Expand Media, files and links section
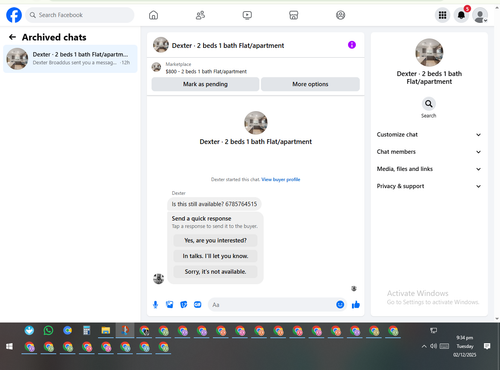Image resolution: width=500 pixels, height=370 pixels. point(429,169)
